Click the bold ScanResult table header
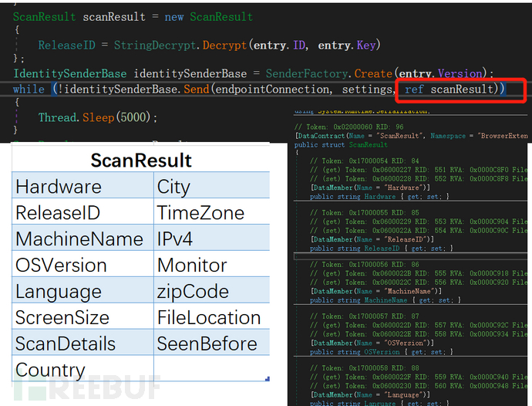The height and width of the screenshot is (406, 532). pyautogui.click(x=141, y=161)
